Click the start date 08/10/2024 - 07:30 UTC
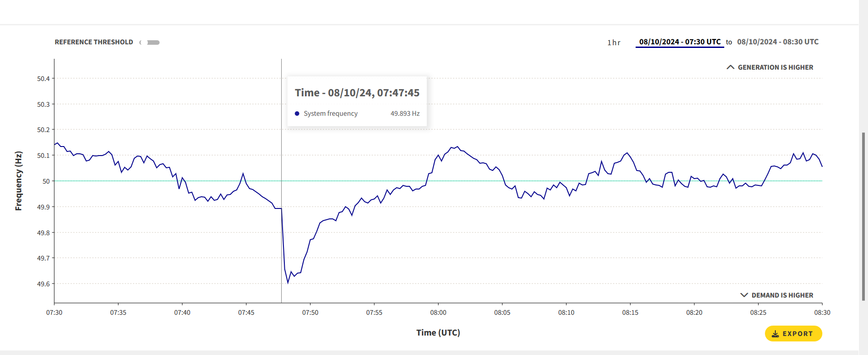 point(679,42)
